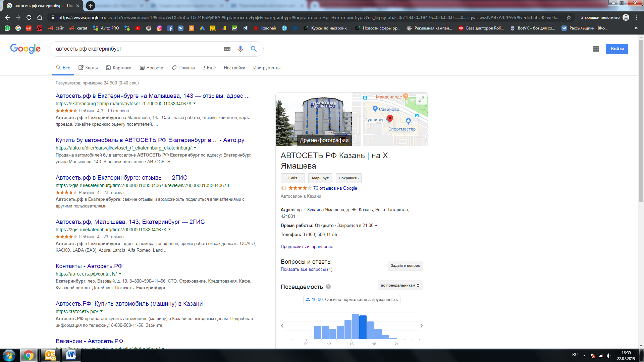This screenshot has width=644, height=362.
Task: Open the Контакты - Автосеть.РФ result
Action: pyautogui.click(x=89, y=266)
